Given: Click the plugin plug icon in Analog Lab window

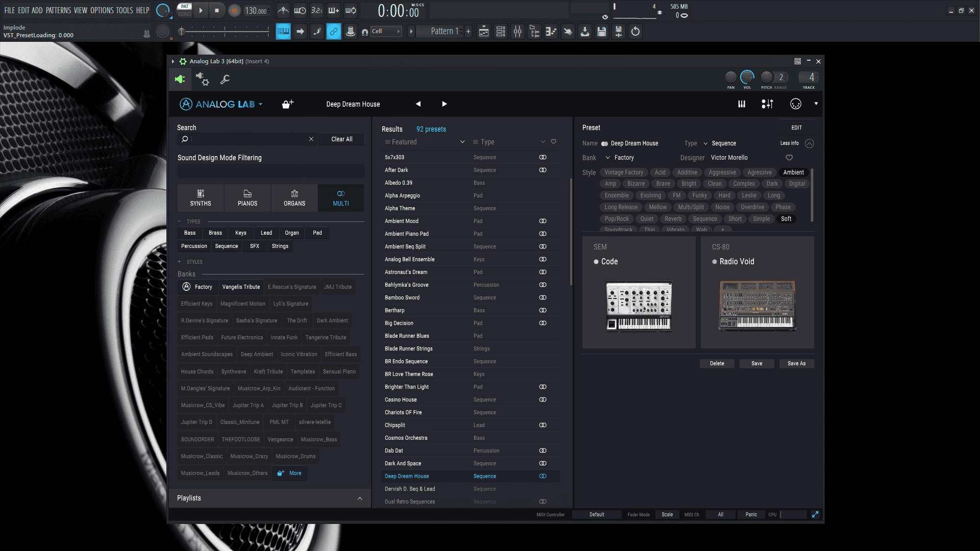Looking at the screenshot, I should point(180,79).
